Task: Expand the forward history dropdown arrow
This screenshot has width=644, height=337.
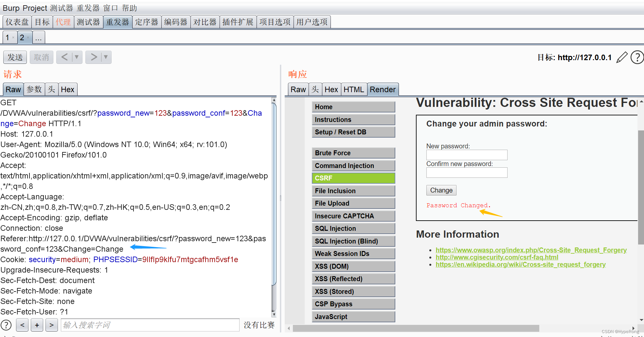Action: (x=106, y=57)
